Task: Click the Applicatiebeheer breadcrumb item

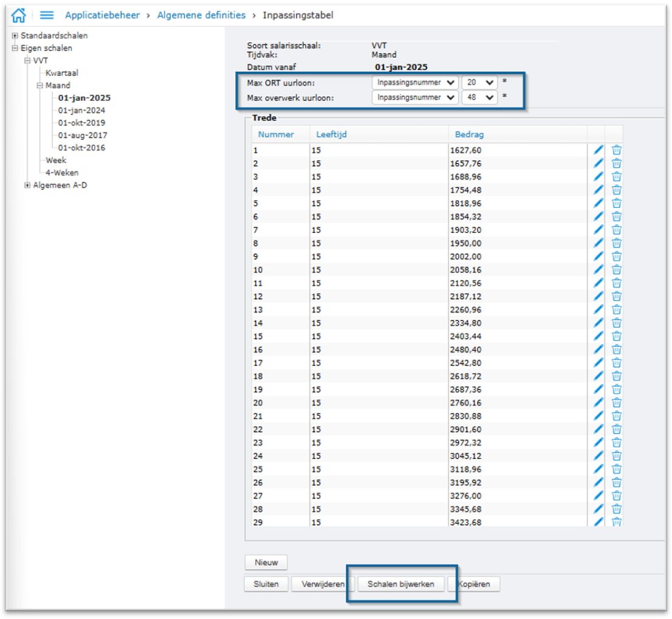Action: tap(102, 15)
